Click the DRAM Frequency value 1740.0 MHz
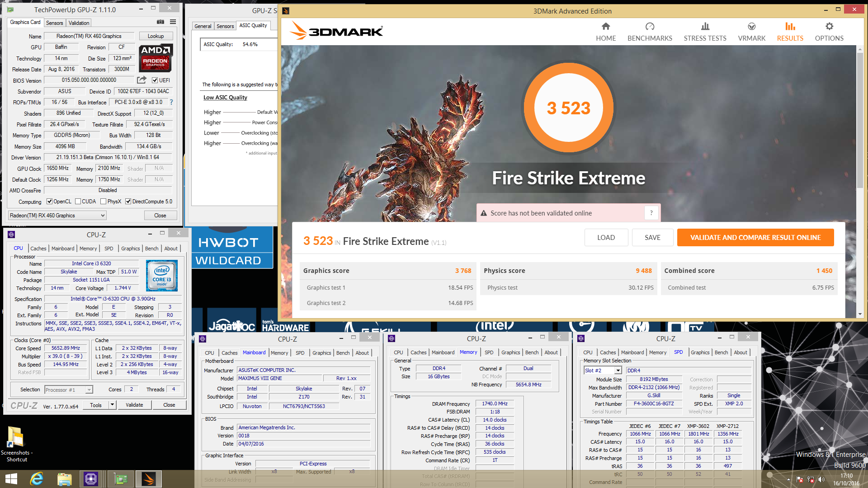Viewport: 868px width, 488px height. pos(495,404)
